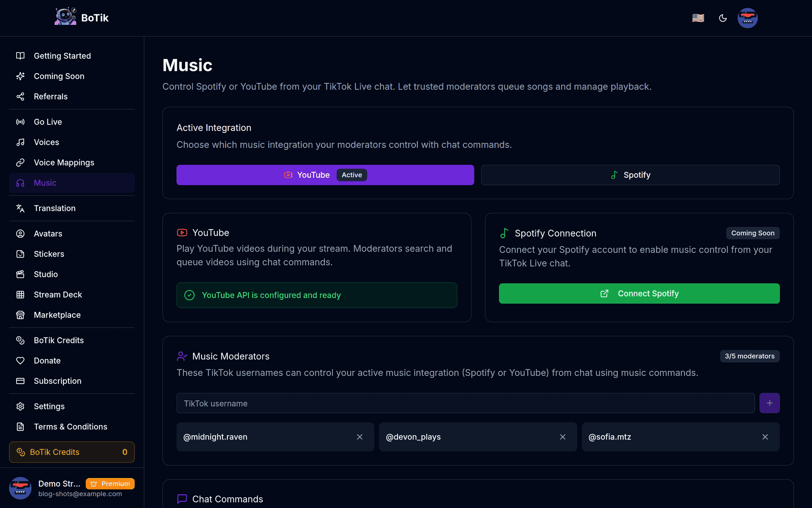Click the Avatars person icon

pyautogui.click(x=20, y=234)
